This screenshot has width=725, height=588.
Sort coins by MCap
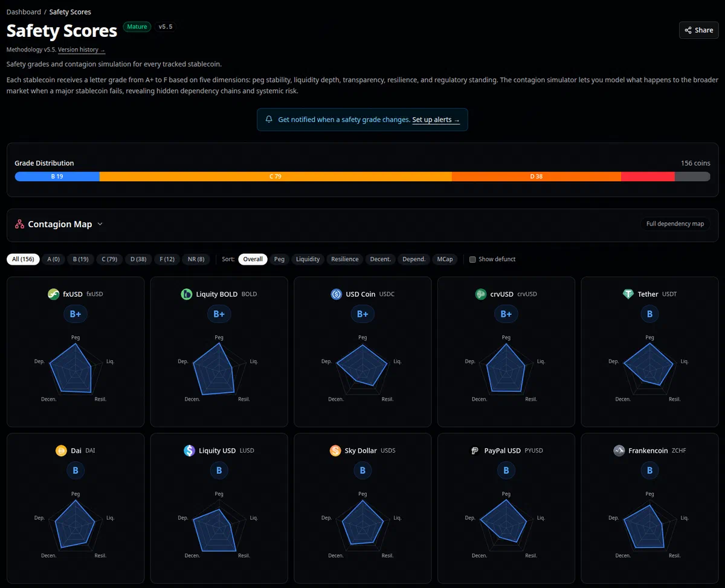tap(445, 259)
